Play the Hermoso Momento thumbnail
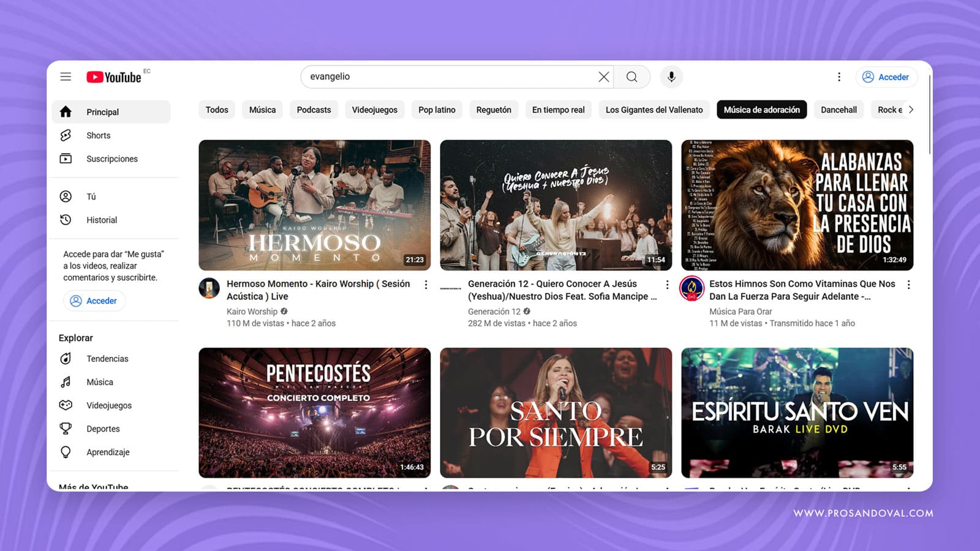The width and height of the screenshot is (980, 551). pyautogui.click(x=315, y=205)
